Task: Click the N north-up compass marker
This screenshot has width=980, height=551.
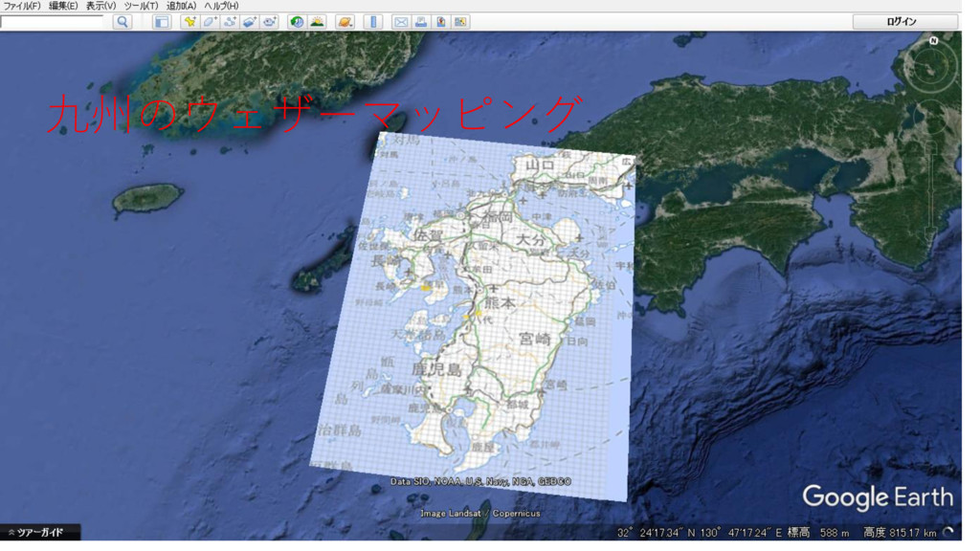Action: pyautogui.click(x=933, y=40)
